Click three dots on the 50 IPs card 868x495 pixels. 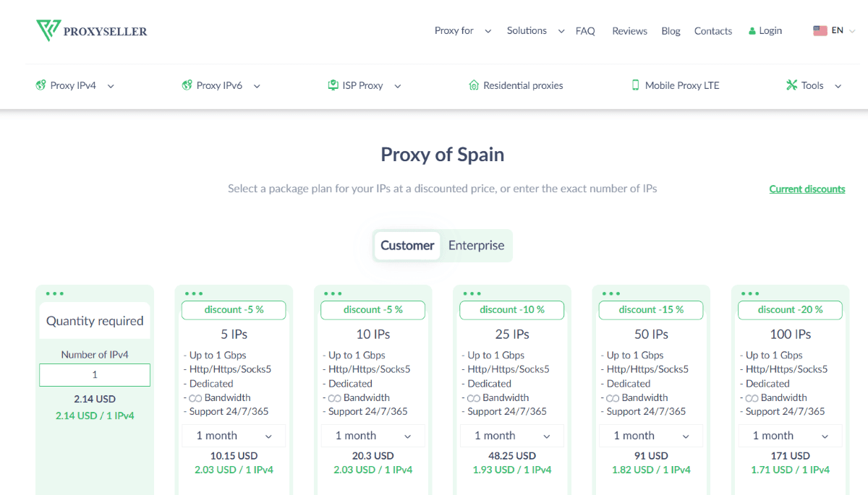coord(610,293)
